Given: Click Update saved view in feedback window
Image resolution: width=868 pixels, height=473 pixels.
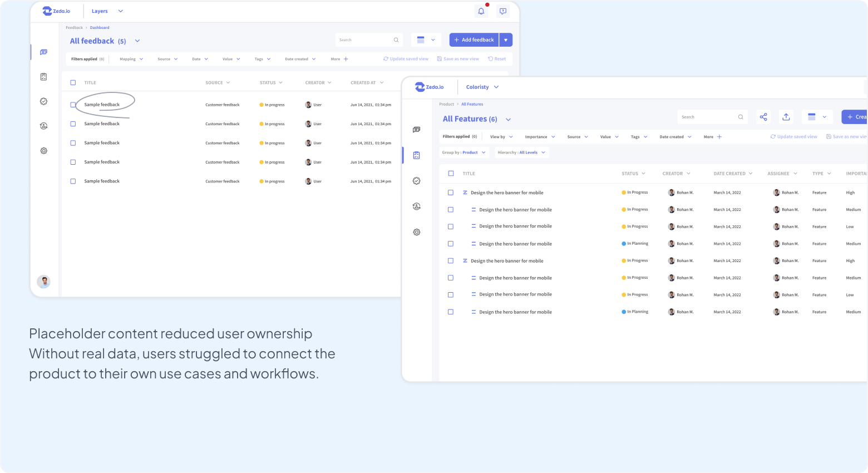Looking at the screenshot, I should pos(406,59).
